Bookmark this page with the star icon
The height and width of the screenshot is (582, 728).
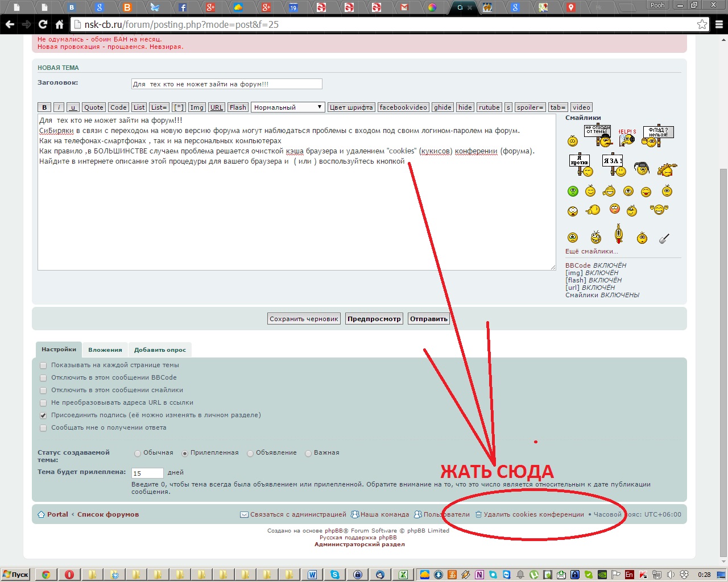pyautogui.click(x=702, y=24)
